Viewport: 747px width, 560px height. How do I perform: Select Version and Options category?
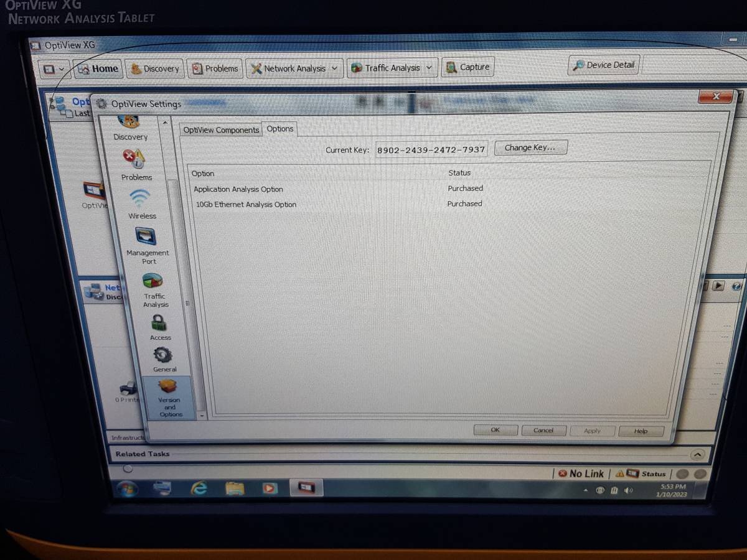tap(169, 398)
